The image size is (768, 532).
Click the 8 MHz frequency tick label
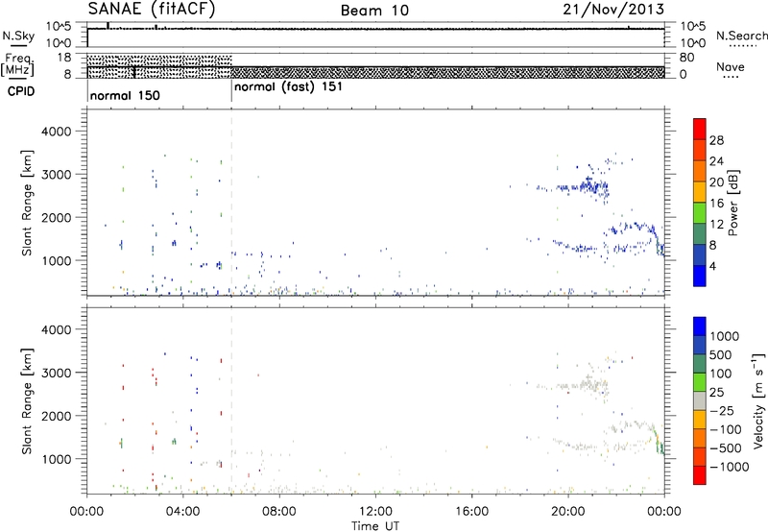coord(67,75)
